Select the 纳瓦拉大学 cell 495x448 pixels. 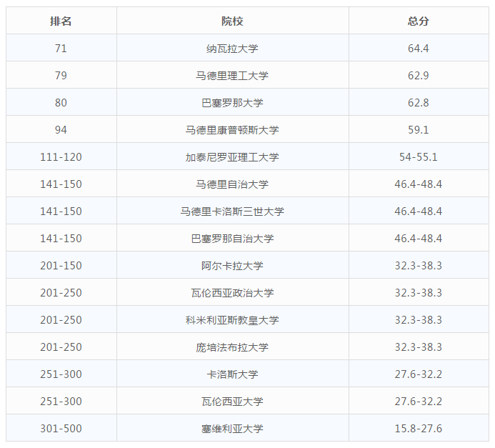(x=232, y=49)
